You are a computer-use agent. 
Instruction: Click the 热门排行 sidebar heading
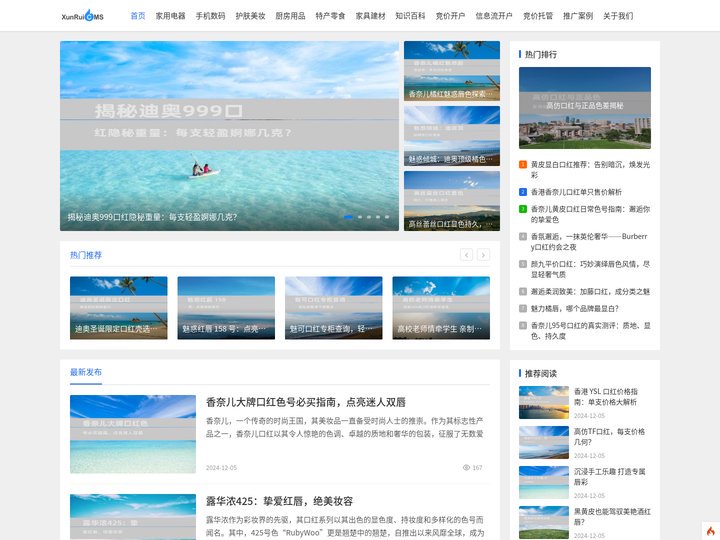coord(540,54)
